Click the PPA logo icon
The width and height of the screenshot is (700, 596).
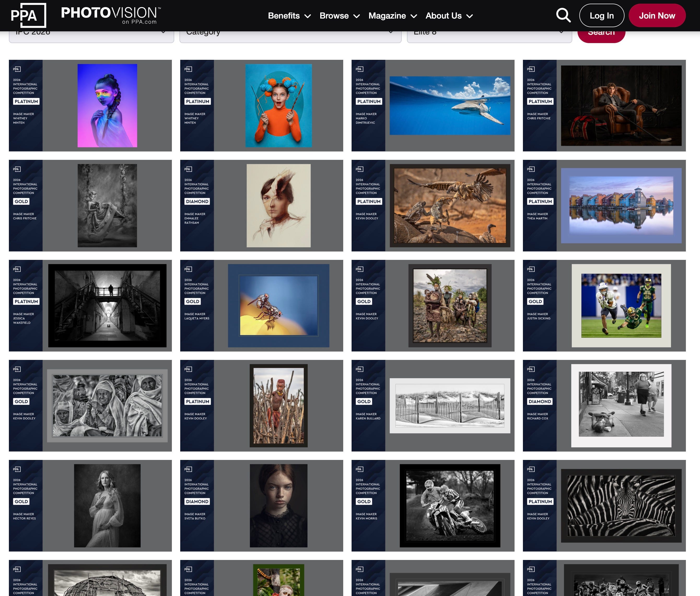[x=28, y=16]
